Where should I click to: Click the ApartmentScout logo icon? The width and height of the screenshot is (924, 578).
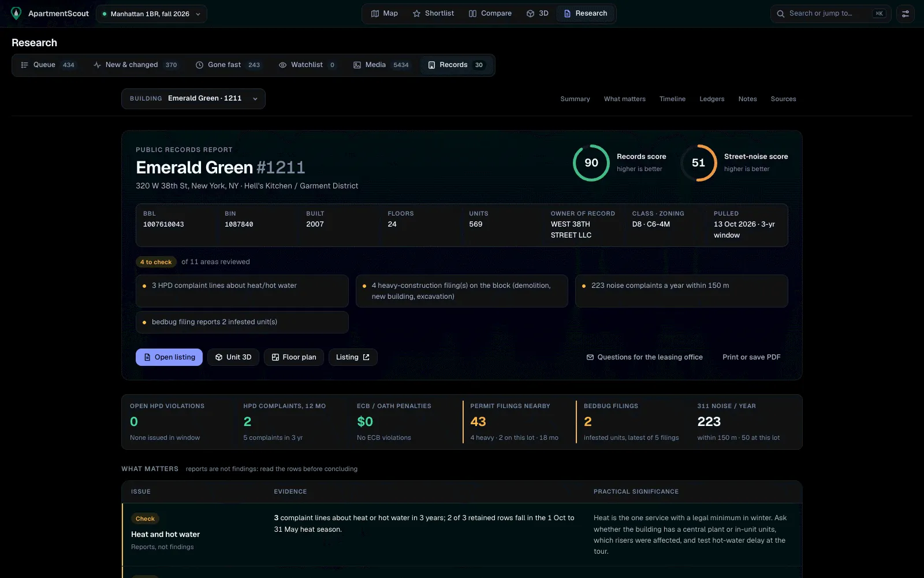(16, 13)
